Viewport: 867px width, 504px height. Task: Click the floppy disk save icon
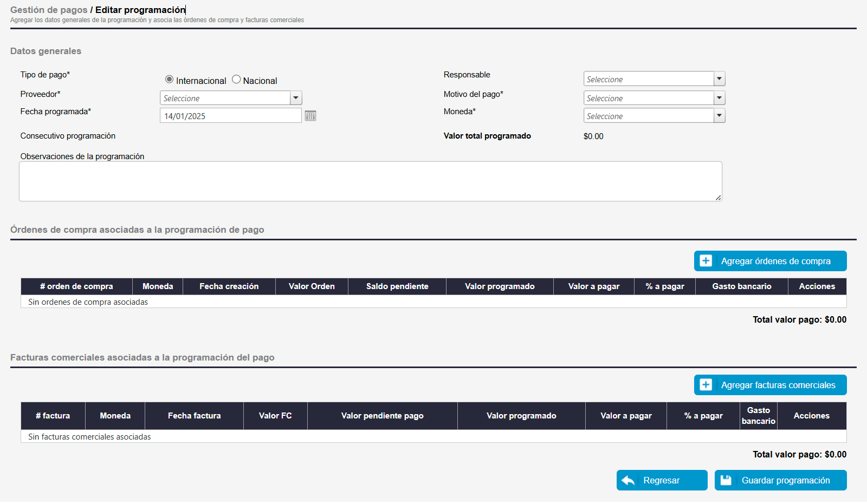click(726, 480)
